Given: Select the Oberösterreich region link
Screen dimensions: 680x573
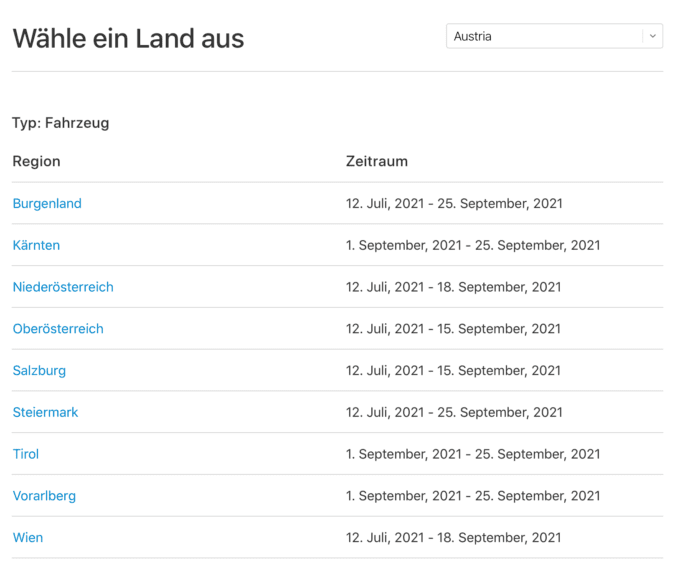Looking at the screenshot, I should click(58, 329).
